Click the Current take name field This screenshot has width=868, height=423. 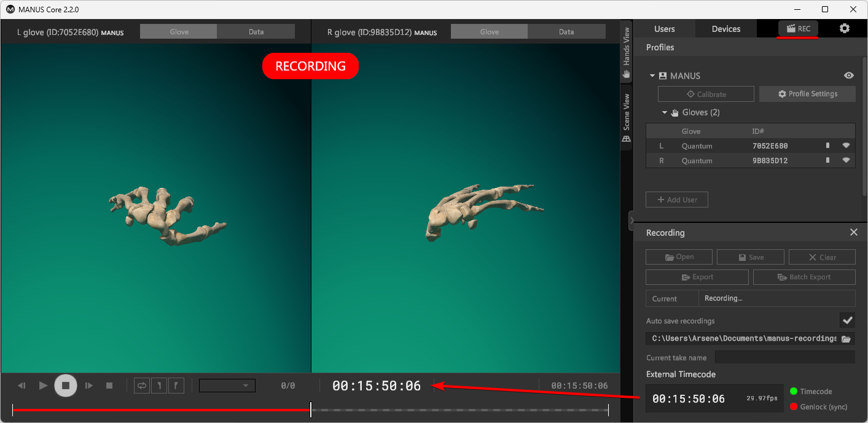click(x=784, y=357)
